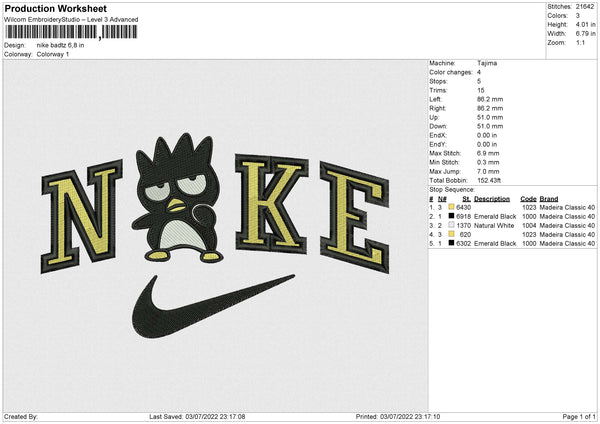Select the Badtz-Maru penguin in the design
Image resolution: width=600 pixels, height=424 pixels.
[x=178, y=198]
